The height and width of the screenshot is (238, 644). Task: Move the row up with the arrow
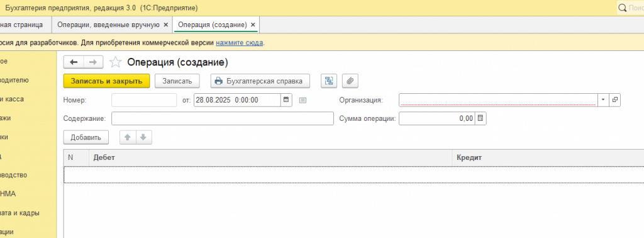pyautogui.click(x=128, y=138)
